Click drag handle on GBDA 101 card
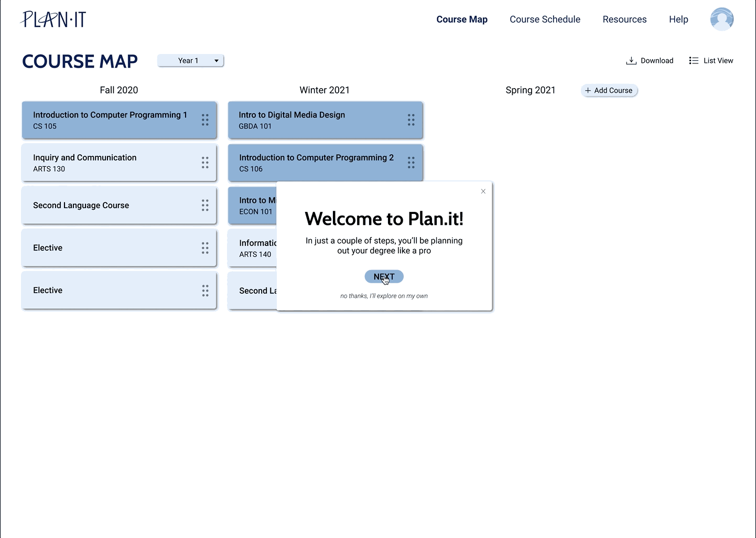 tap(411, 120)
